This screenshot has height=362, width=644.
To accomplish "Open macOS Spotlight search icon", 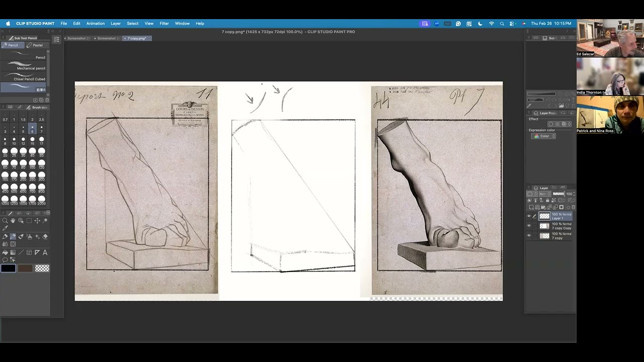I will [502, 24].
